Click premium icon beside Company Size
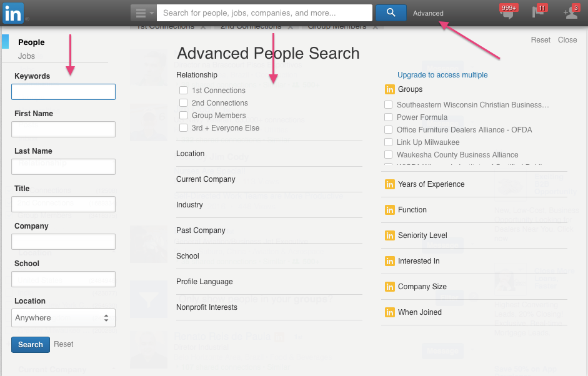Screen dimensions: 588x376 [x=389, y=287]
